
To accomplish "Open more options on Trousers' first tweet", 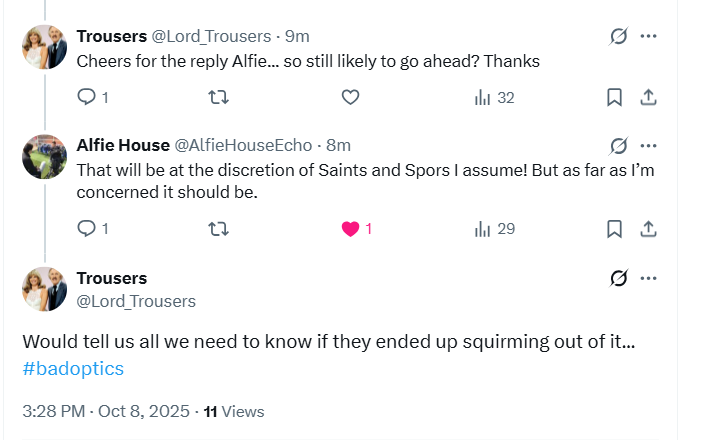I will pyautogui.click(x=649, y=36).
